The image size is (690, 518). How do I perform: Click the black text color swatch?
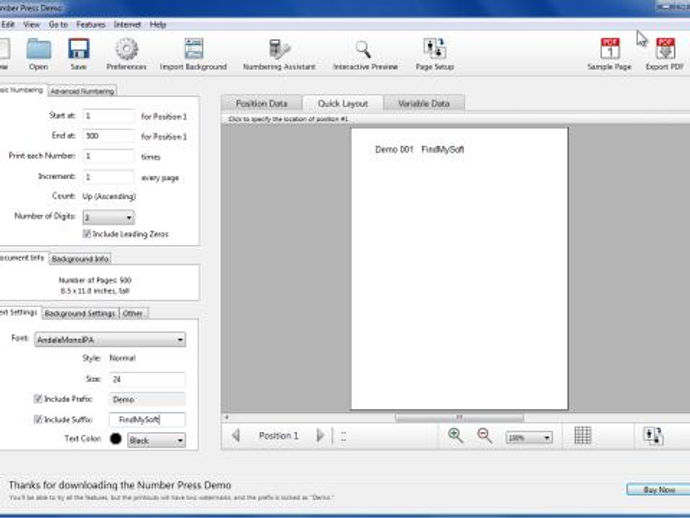coord(116,439)
